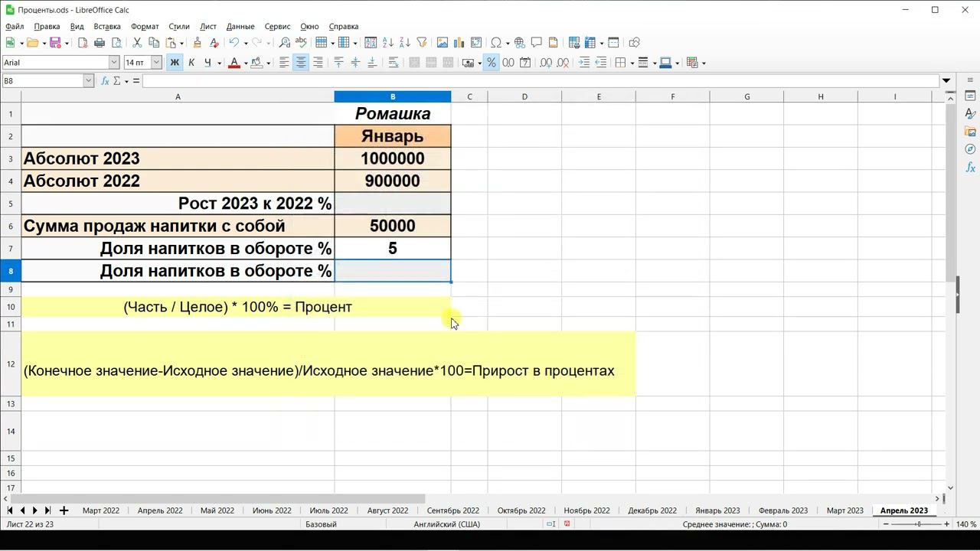Click the AutoFilter funnel icon

point(422,43)
